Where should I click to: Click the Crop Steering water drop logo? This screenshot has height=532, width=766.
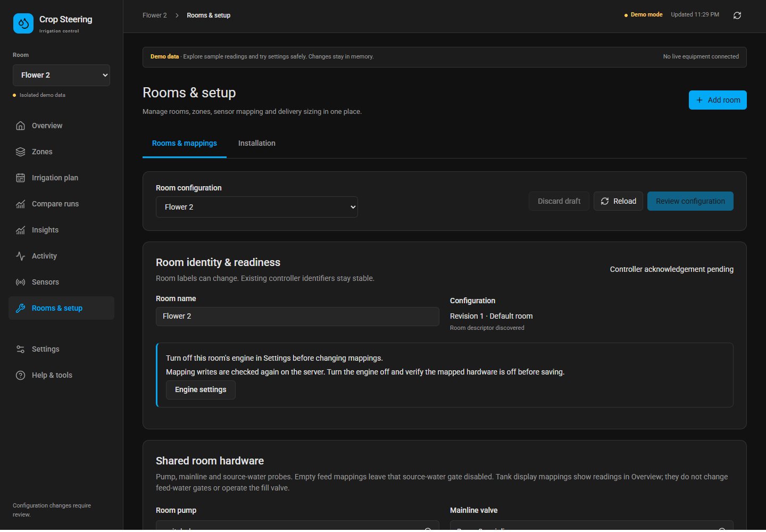(23, 23)
